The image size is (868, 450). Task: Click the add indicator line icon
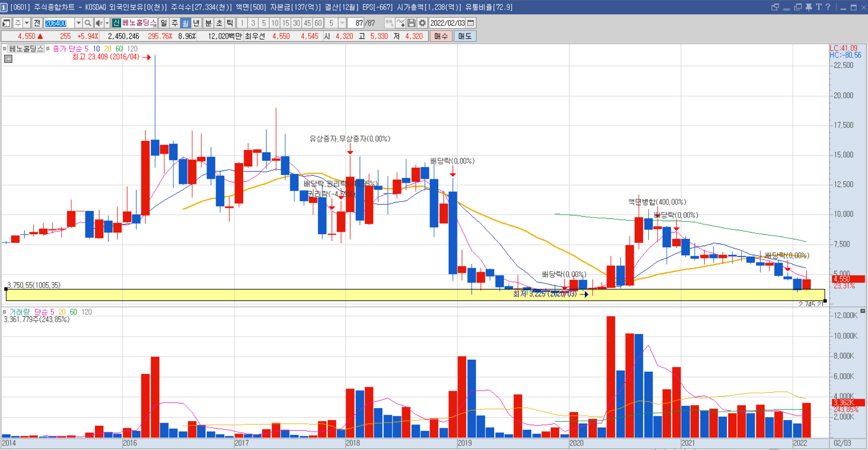coord(401,23)
